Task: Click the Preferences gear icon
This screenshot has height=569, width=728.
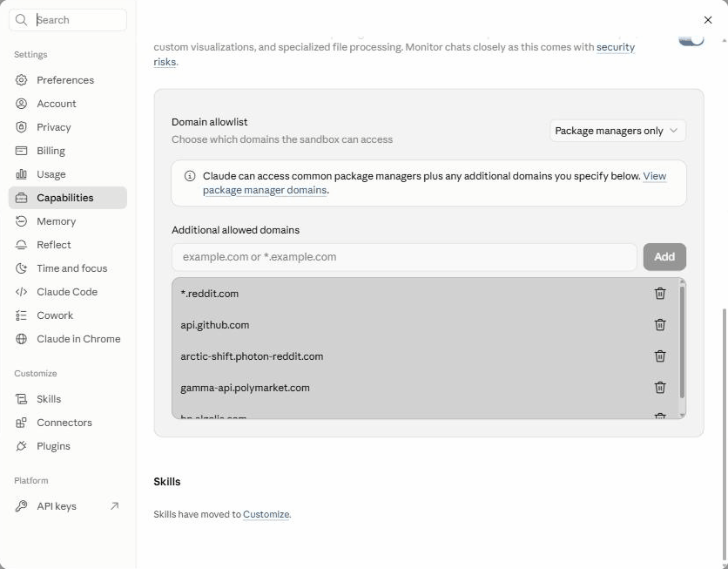Action: click(x=22, y=80)
